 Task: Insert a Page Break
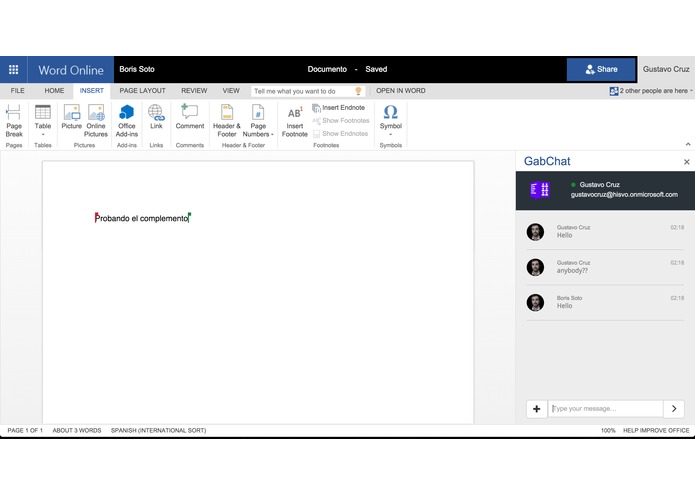(14, 121)
